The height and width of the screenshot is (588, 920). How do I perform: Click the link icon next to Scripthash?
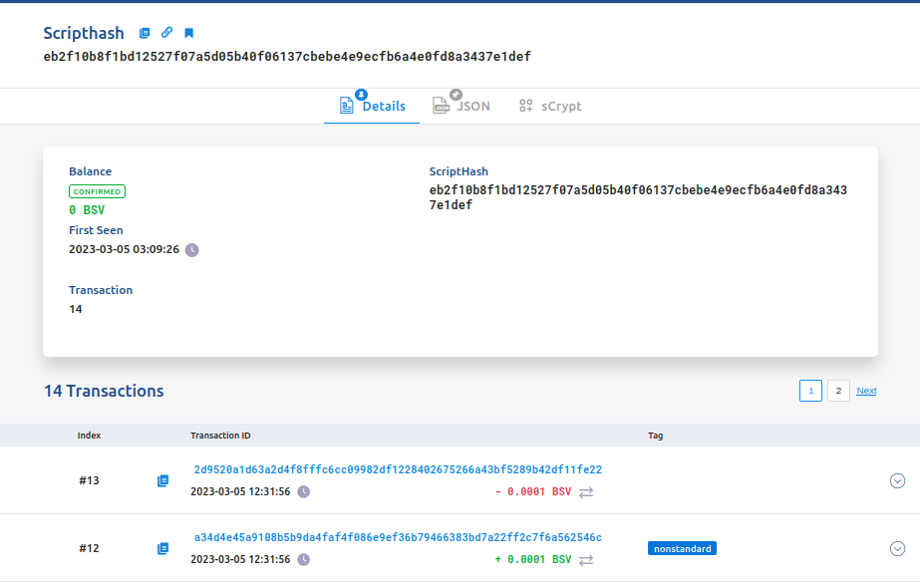tap(166, 33)
